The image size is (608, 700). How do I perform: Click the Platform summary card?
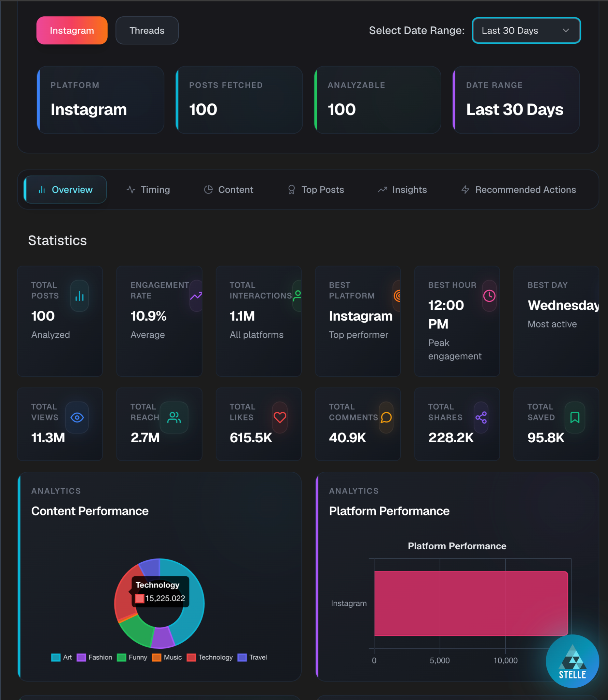101,100
